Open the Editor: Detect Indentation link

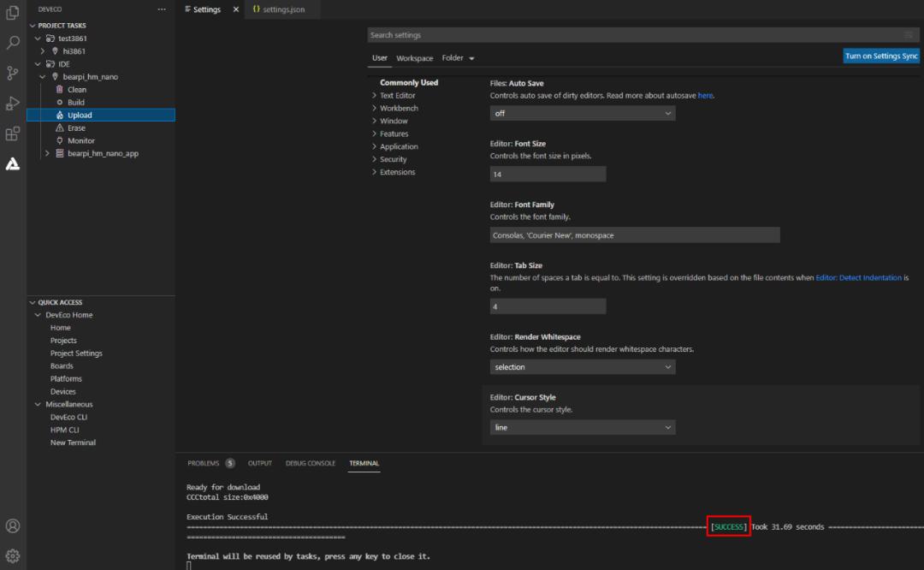[858, 277]
